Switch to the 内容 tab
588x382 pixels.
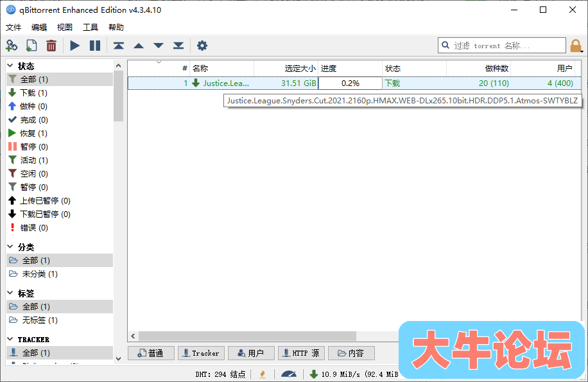pyautogui.click(x=351, y=353)
